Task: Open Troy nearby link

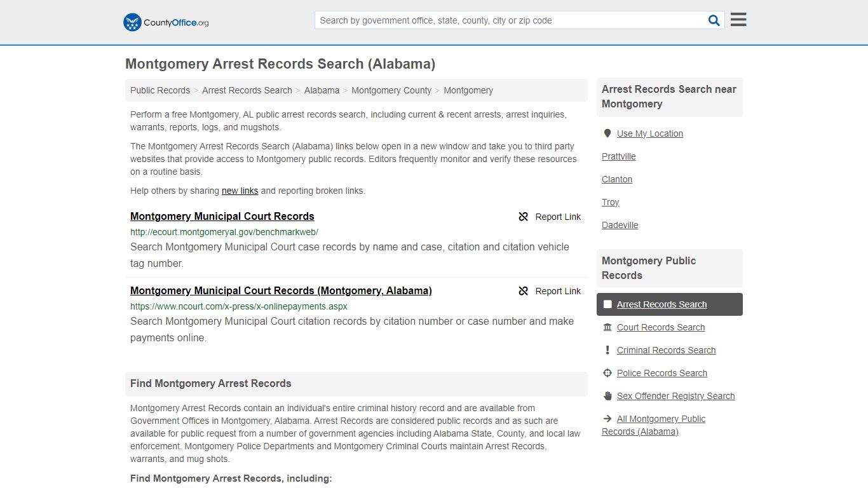Action: (x=611, y=202)
